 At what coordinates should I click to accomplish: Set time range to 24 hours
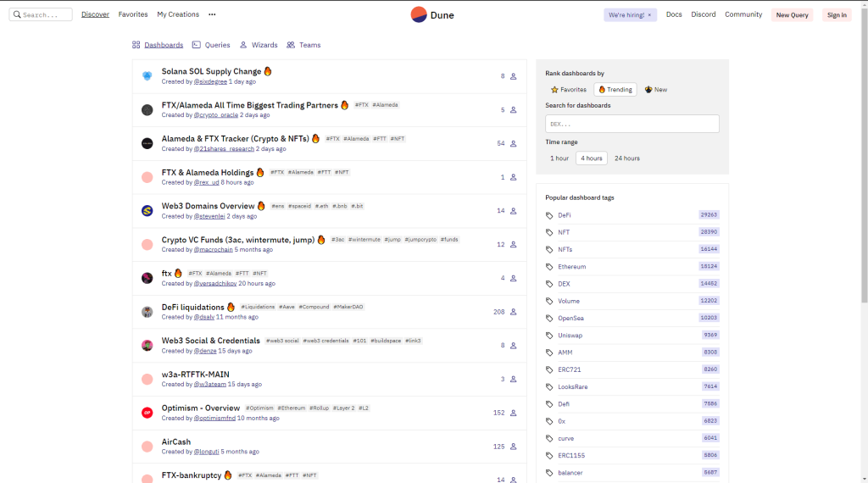627,158
